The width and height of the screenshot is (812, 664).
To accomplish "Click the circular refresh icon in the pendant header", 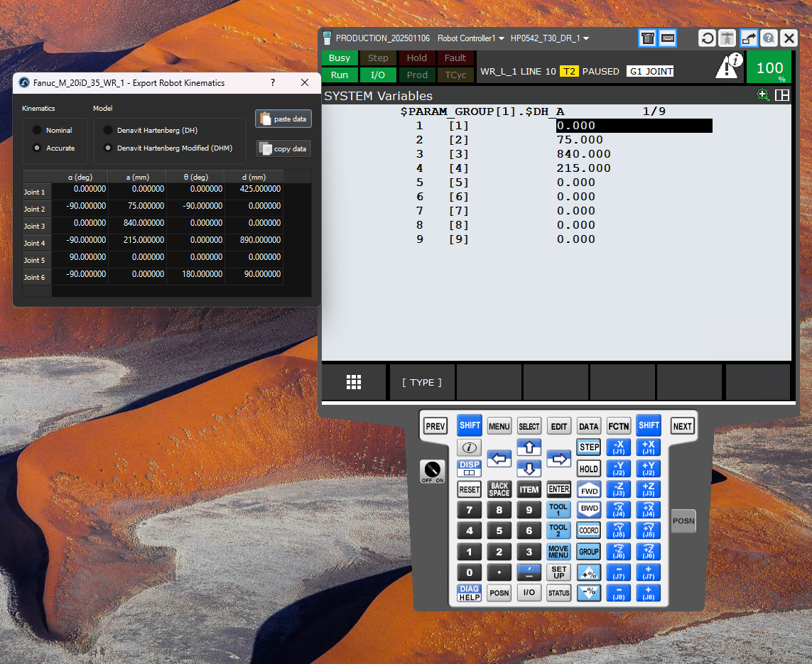I will point(707,38).
